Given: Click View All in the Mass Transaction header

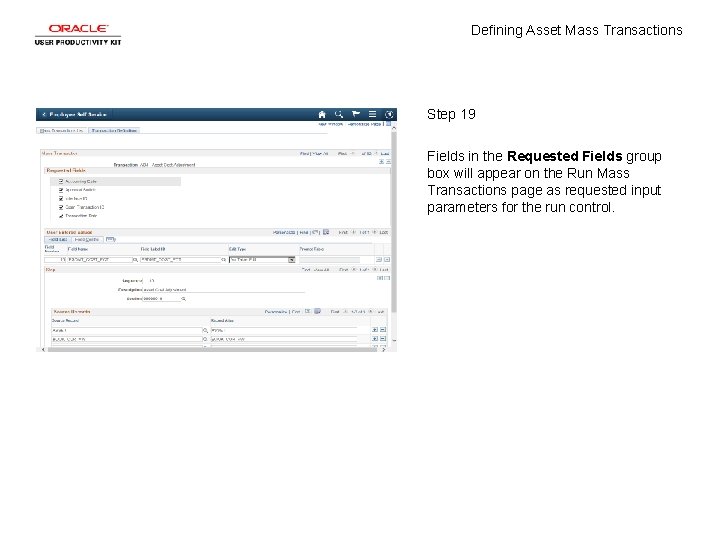Looking at the screenshot, I should coord(320,154).
